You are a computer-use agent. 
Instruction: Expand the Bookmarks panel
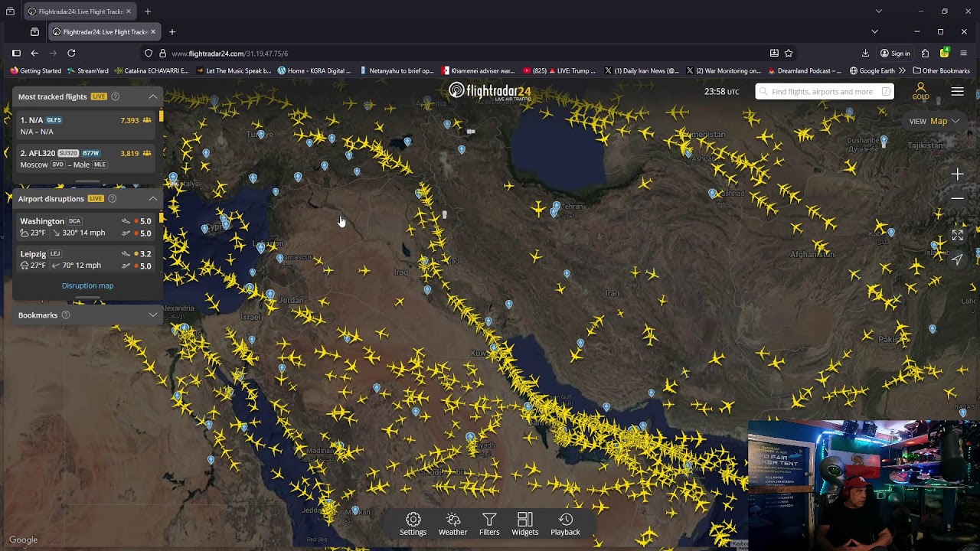tap(152, 315)
